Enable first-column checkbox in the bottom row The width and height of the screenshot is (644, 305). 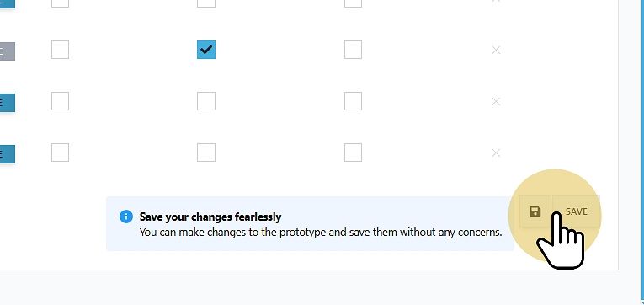click(60, 152)
